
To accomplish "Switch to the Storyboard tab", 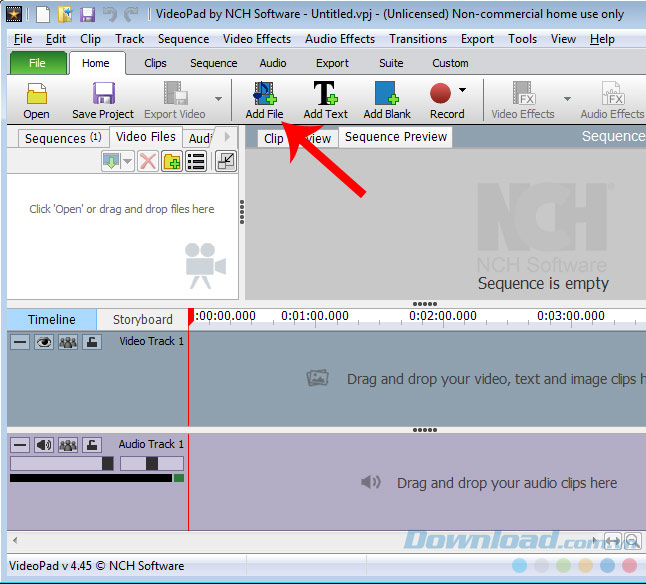I will (142, 319).
